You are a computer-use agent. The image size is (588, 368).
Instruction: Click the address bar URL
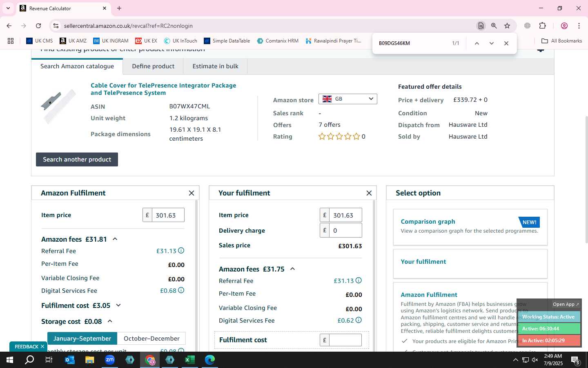click(128, 26)
